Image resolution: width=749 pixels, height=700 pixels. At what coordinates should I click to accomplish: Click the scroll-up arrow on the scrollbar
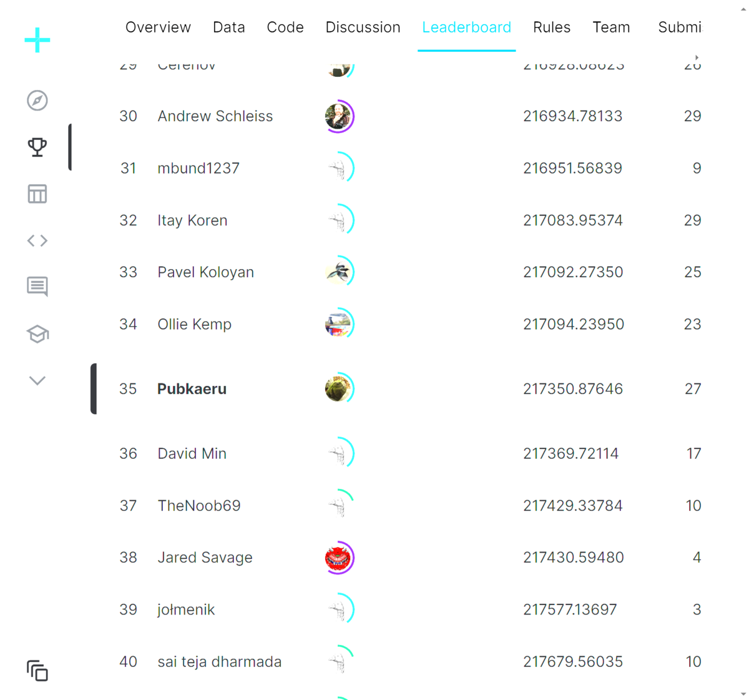point(743,7)
